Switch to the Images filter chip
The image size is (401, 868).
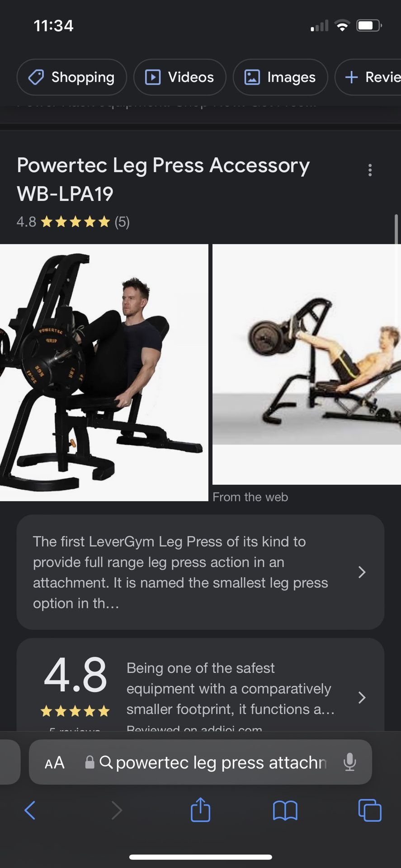pyautogui.click(x=280, y=77)
